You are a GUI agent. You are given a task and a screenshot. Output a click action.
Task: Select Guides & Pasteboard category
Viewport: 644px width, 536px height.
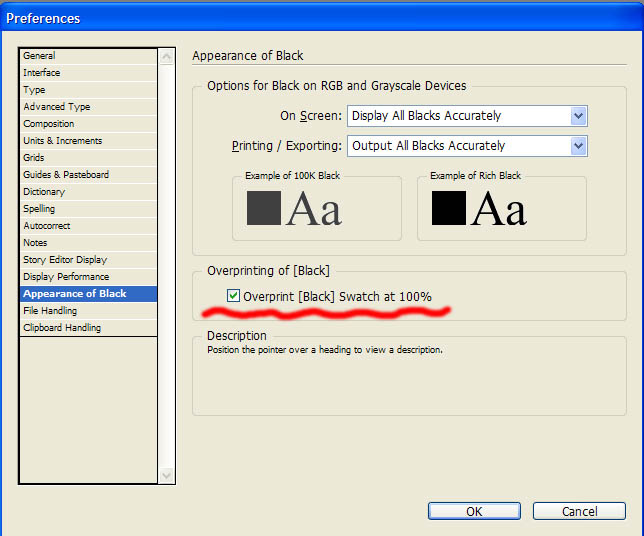click(x=88, y=175)
